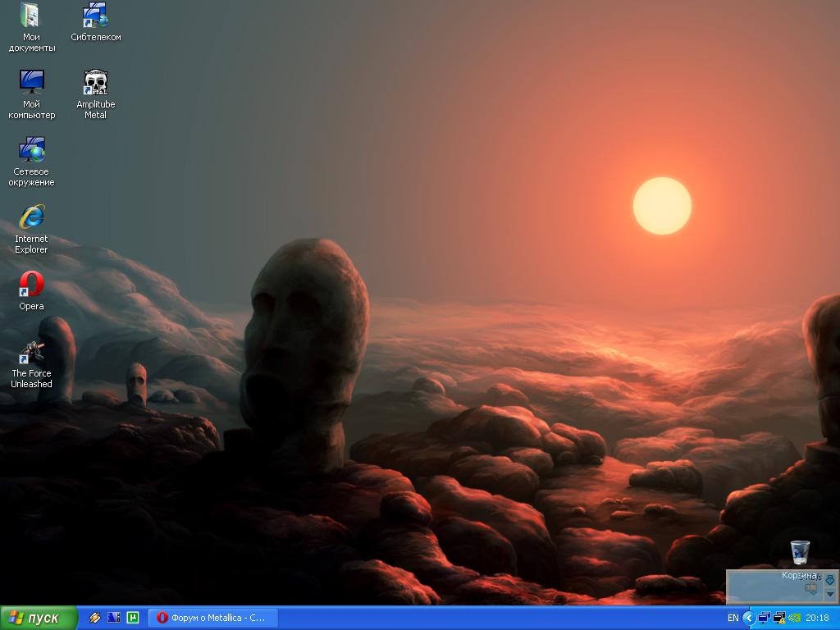Switch to the Форум о Metallica taskbar window
This screenshot has width=840, height=630.
click(212, 618)
